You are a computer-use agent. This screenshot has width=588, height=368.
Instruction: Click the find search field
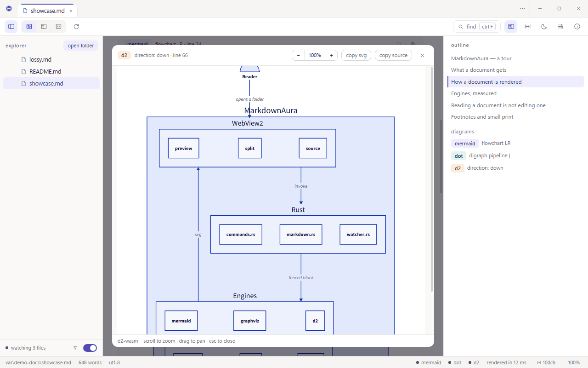coord(476,27)
